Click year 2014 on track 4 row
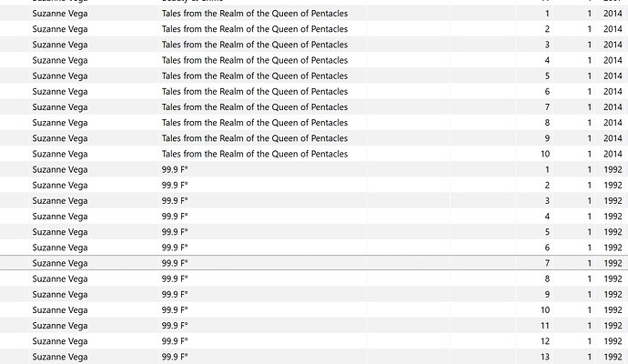Viewport: 628px width, 364px height. (613, 60)
